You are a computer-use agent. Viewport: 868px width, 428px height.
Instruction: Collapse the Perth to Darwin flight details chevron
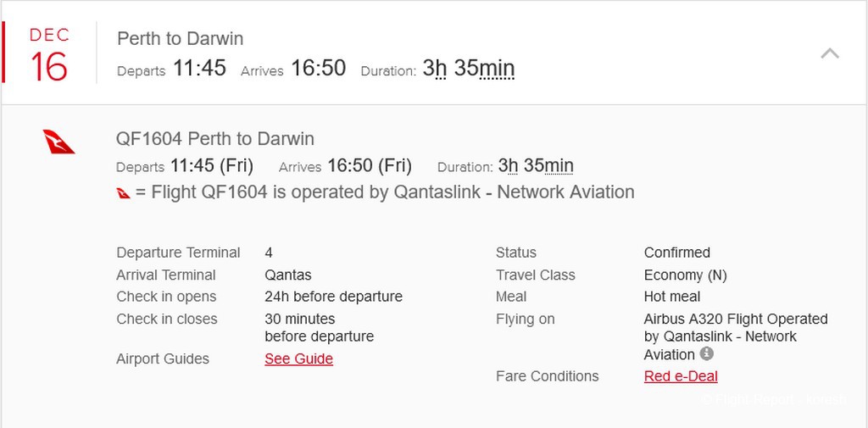(x=829, y=53)
